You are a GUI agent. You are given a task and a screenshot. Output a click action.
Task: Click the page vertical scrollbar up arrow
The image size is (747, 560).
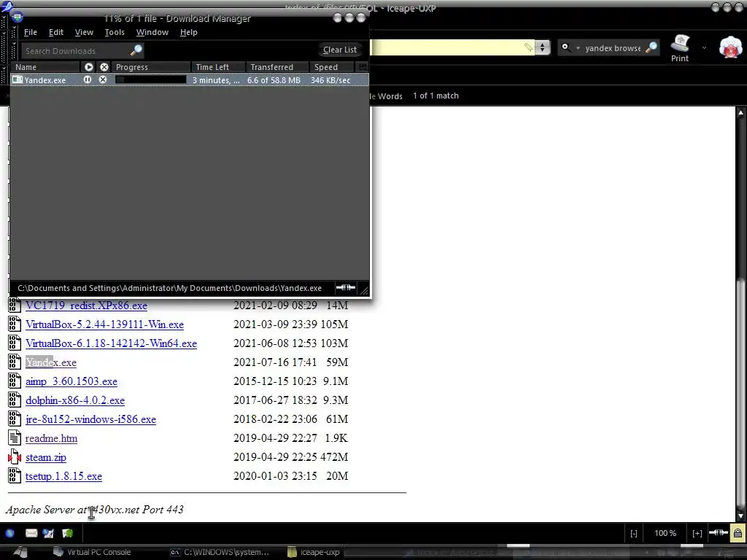pyautogui.click(x=740, y=112)
